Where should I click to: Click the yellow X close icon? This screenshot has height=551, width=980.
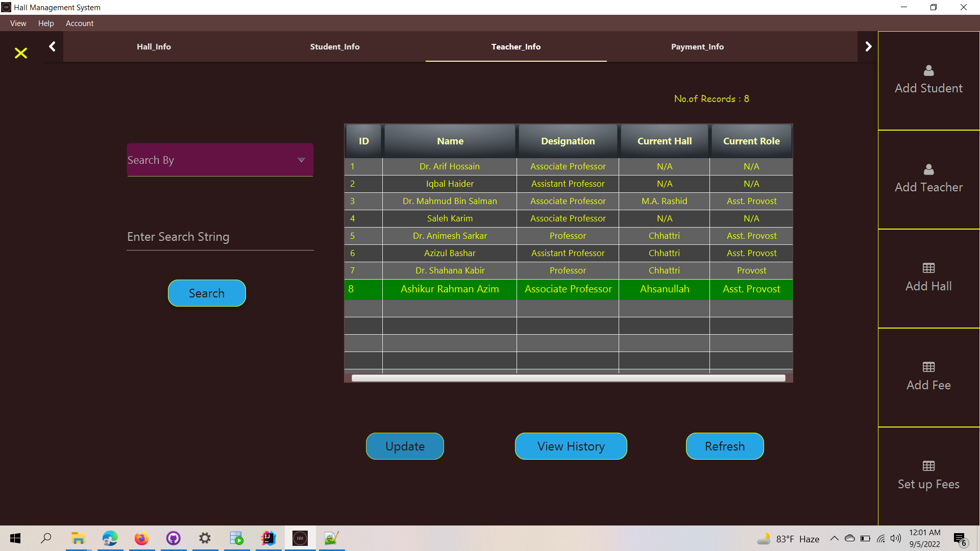pyautogui.click(x=20, y=53)
